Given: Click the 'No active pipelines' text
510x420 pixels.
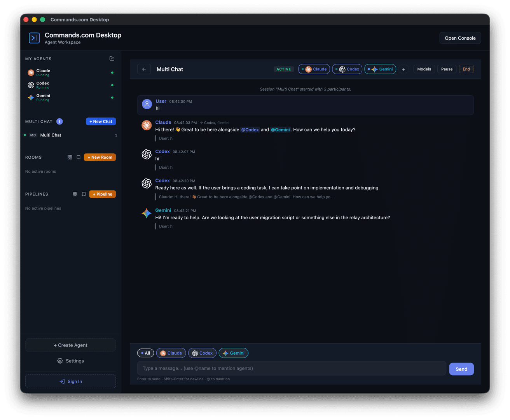Looking at the screenshot, I should 43,208.
